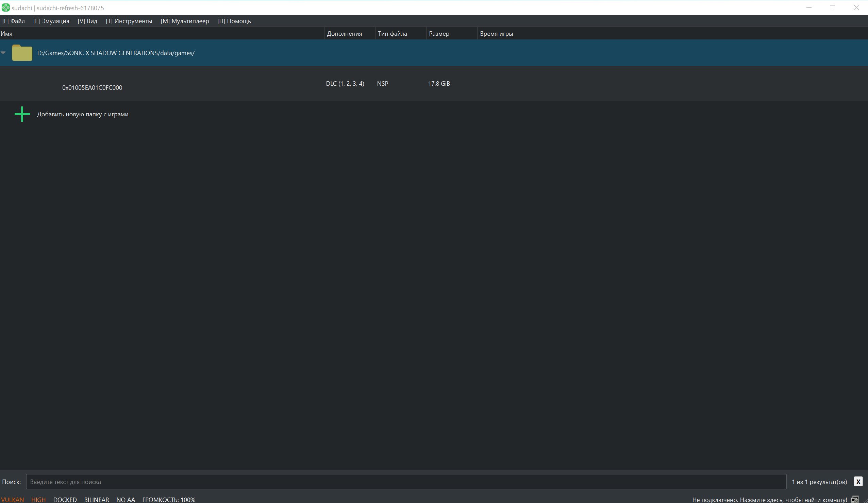Select game entry 0x01005EA01C0FC000
Viewport: 868px width, 503px height.
92,87
